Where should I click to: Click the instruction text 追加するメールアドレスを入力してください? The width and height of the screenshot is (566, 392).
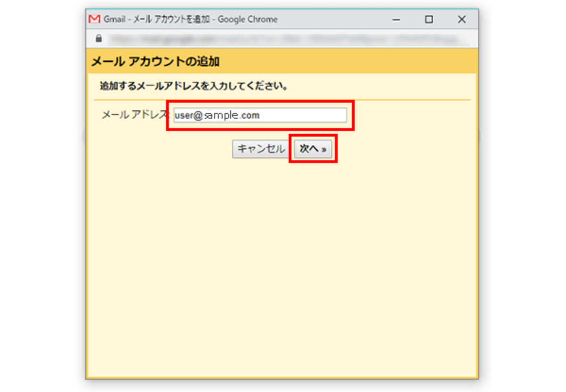click(194, 87)
